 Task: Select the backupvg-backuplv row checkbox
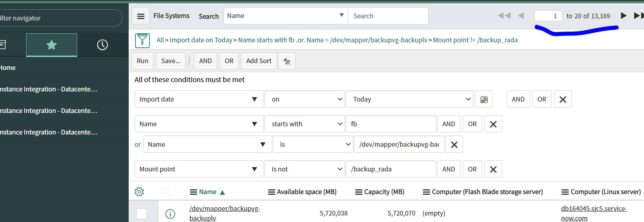coord(142,214)
